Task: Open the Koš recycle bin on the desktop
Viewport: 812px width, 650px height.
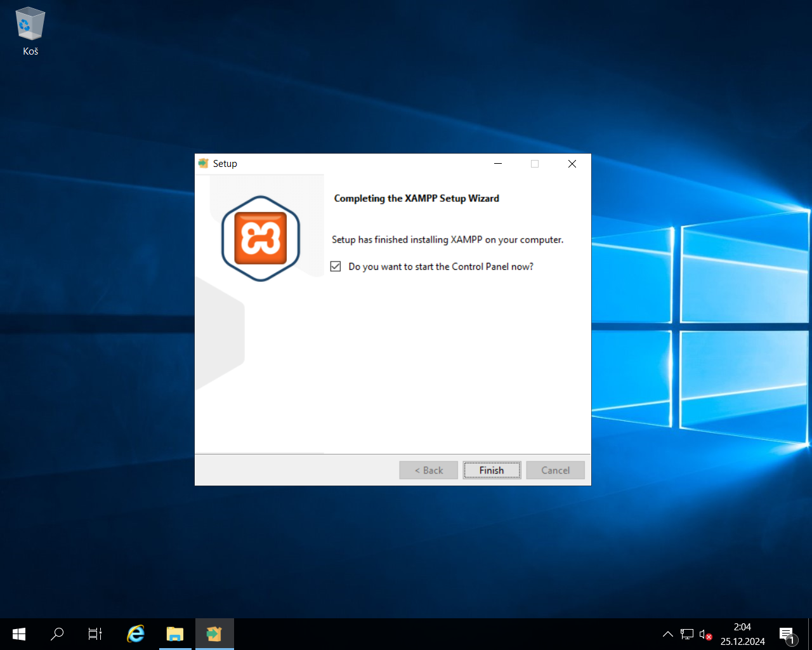Action: [x=30, y=25]
